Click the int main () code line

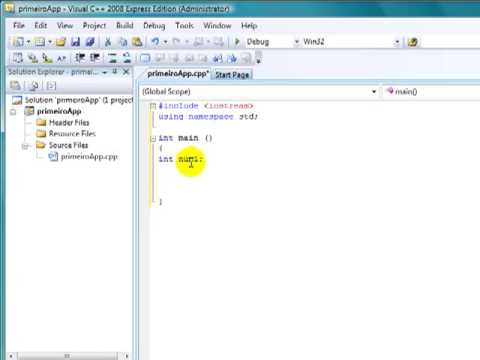pyautogui.click(x=185, y=138)
